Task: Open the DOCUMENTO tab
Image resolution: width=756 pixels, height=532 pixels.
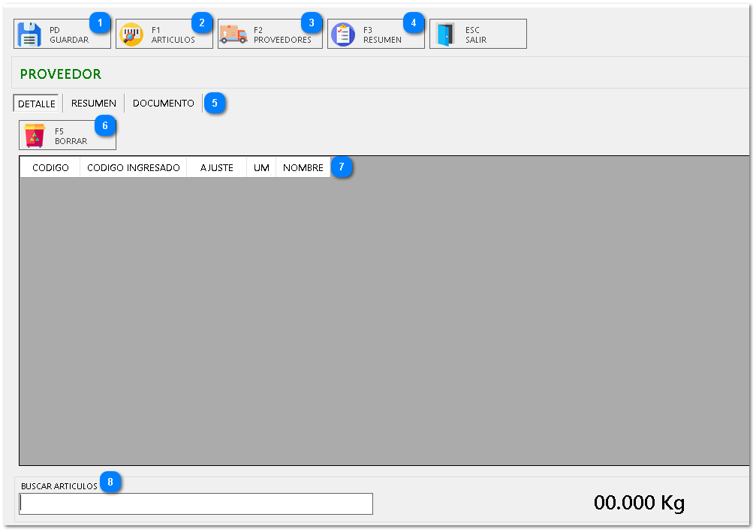Action: pyautogui.click(x=163, y=104)
